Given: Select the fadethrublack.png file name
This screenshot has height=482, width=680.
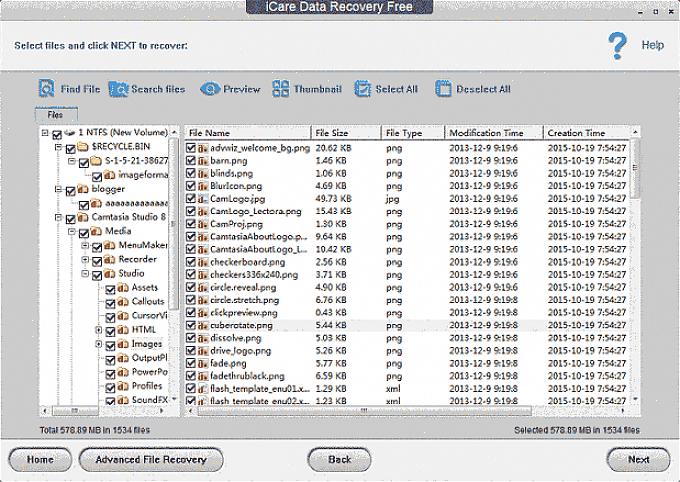Looking at the screenshot, I should coord(247,376).
